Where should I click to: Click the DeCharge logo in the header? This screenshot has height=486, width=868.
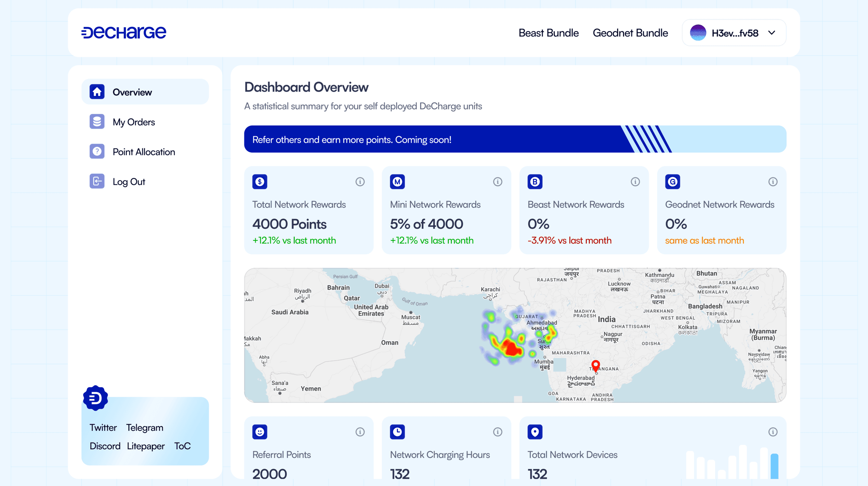tap(124, 33)
